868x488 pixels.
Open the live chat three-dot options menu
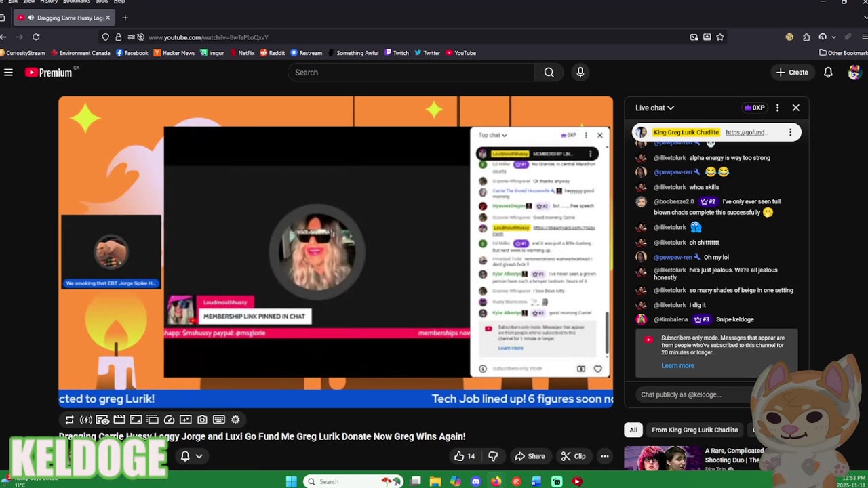777,108
